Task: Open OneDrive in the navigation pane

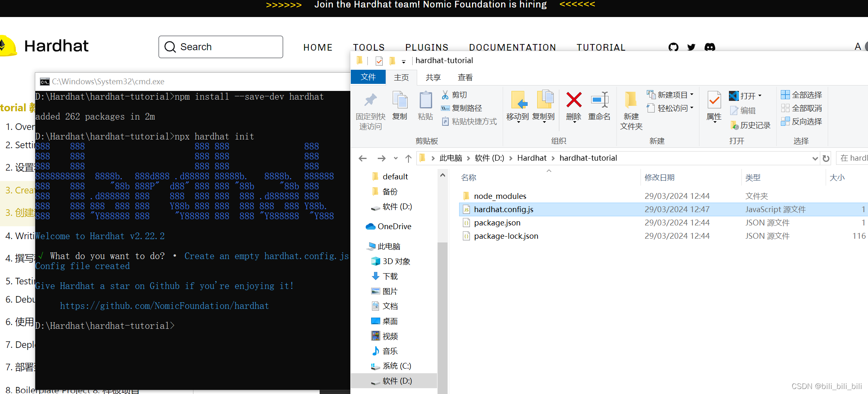Action: pyautogui.click(x=389, y=226)
